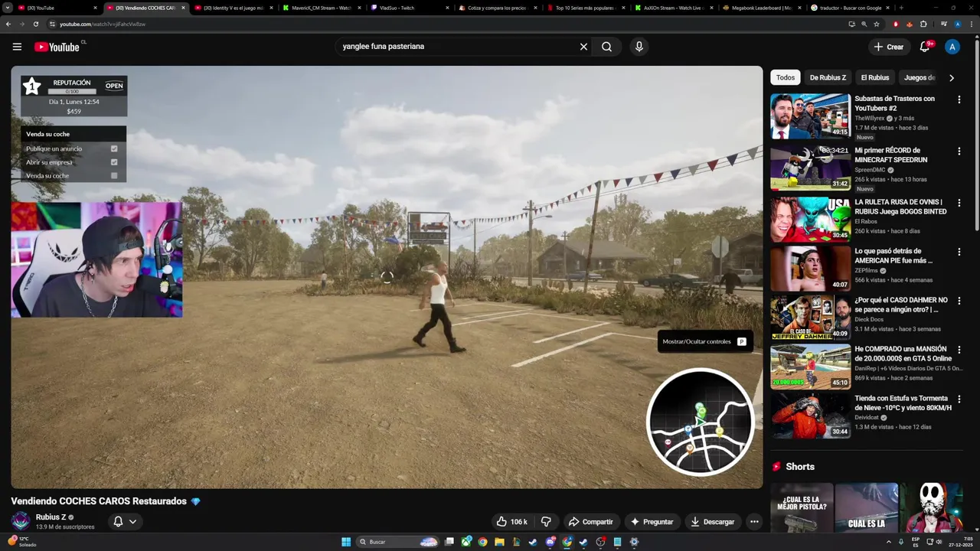Open the YouTube hamburger guide menu
Screen dimensions: 980x551
17,47
